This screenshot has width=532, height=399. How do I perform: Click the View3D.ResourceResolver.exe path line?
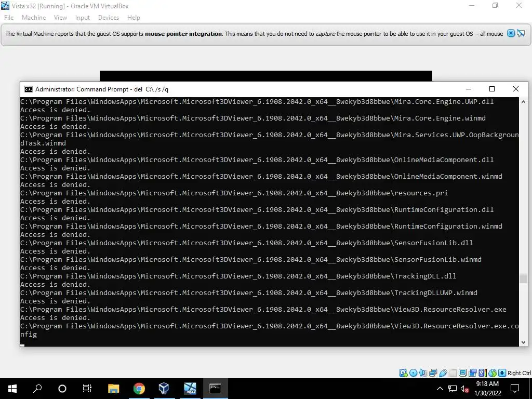click(263, 310)
